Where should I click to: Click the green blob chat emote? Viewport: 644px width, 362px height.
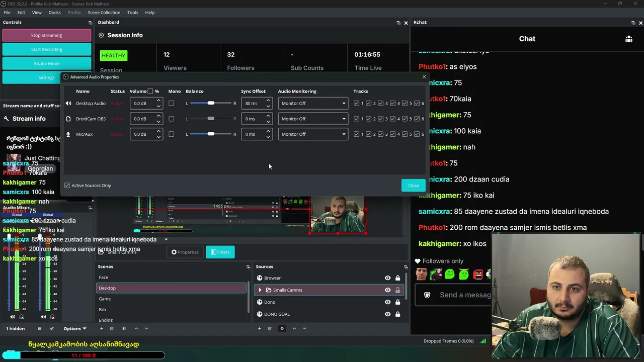tap(450, 274)
